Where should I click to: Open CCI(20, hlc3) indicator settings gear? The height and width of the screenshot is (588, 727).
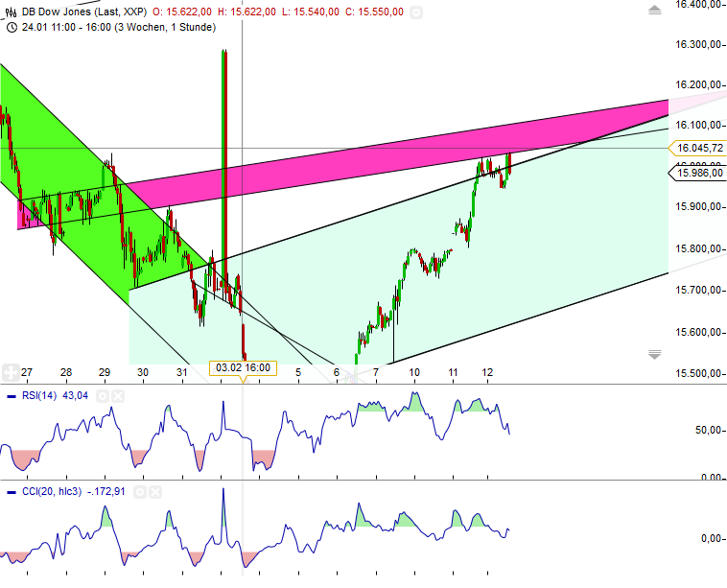click(140, 492)
